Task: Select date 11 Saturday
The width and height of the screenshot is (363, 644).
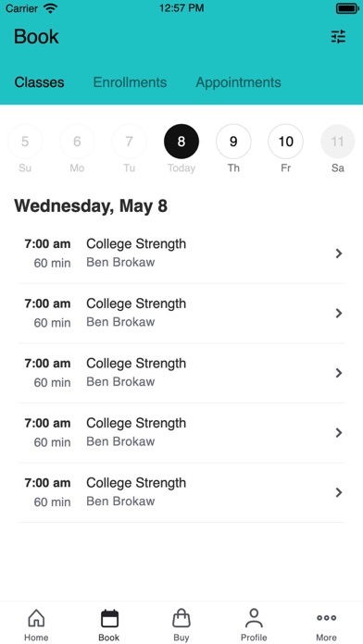Action: (x=337, y=142)
